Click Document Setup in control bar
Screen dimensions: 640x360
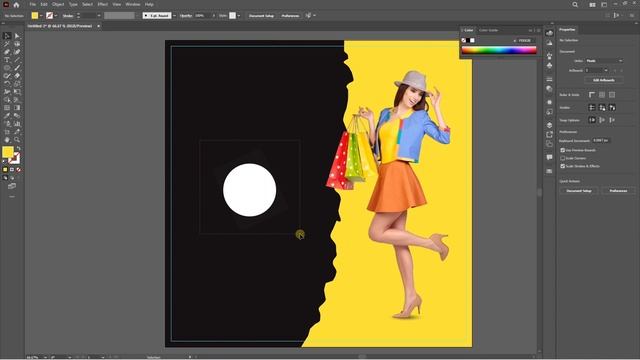pyautogui.click(x=261, y=16)
